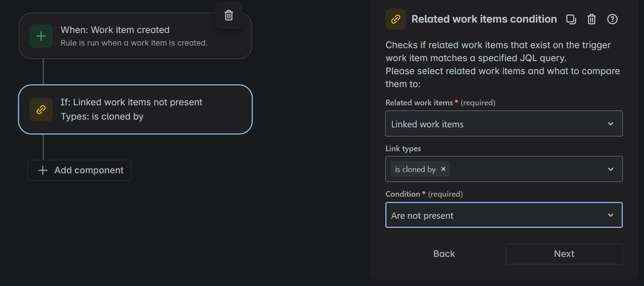Viewport: 644px width, 286px height.
Task: Delete the trigger using its trash icon
Action: pyautogui.click(x=229, y=15)
